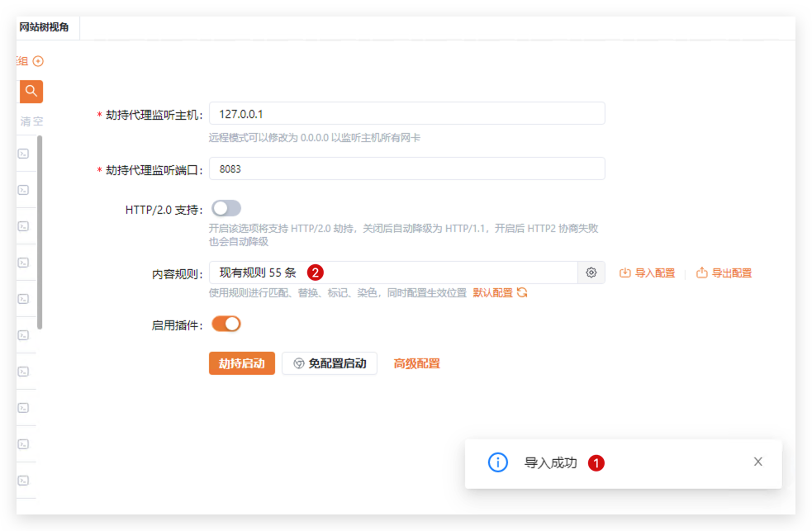The height and width of the screenshot is (531, 812).
Task: Open content rules gear settings icon
Action: [x=591, y=273]
